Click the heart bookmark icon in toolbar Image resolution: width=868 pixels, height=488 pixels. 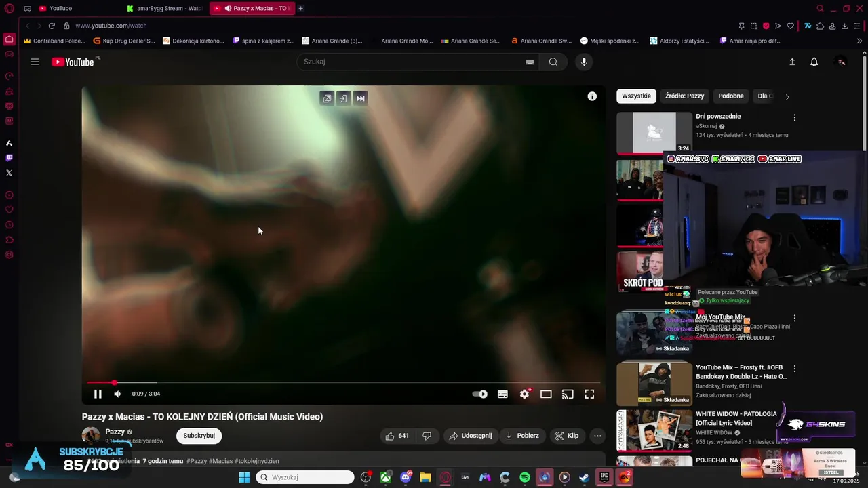click(790, 26)
